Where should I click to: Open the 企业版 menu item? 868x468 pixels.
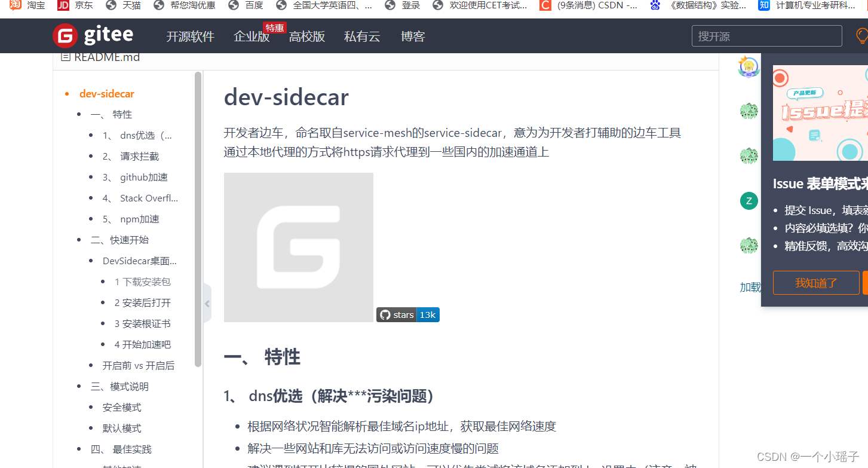[251, 36]
